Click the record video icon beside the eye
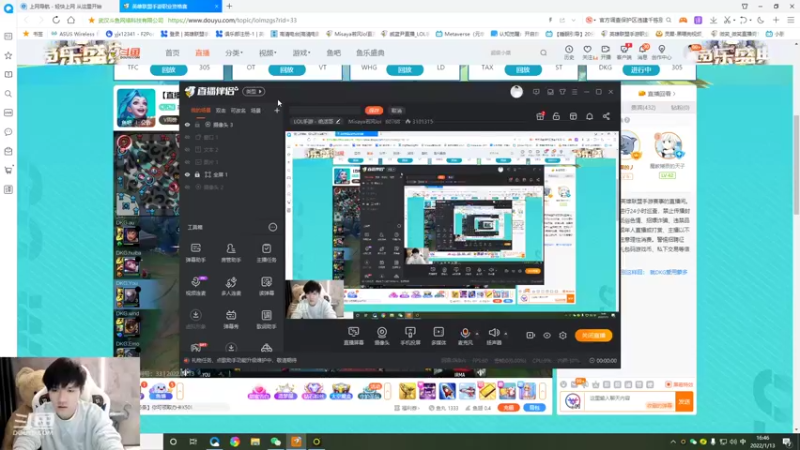The image size is (800, 450). (530, 335)
